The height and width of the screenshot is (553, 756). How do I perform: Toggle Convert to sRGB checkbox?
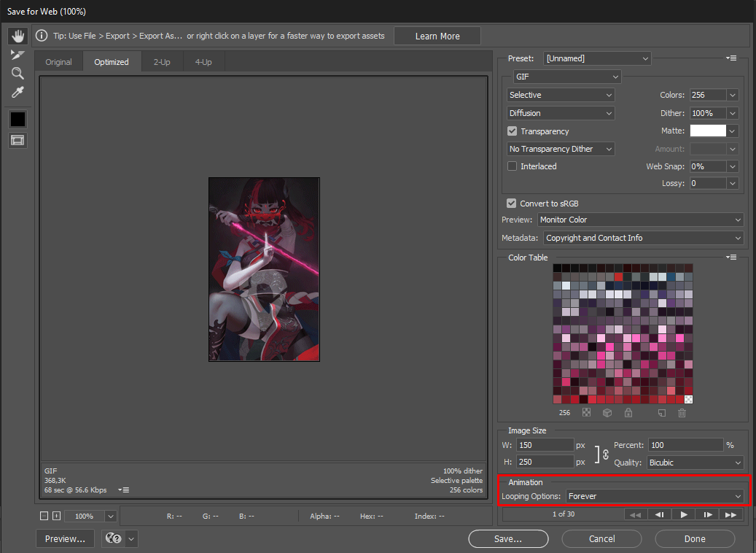512,203
